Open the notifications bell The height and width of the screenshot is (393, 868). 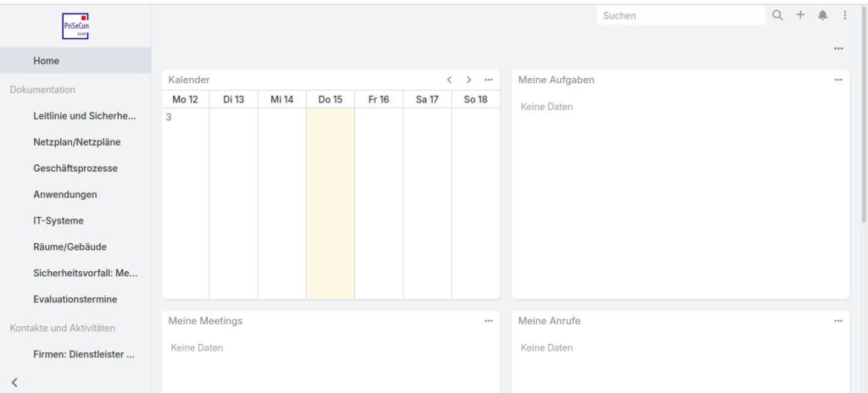tap(823, 15)
